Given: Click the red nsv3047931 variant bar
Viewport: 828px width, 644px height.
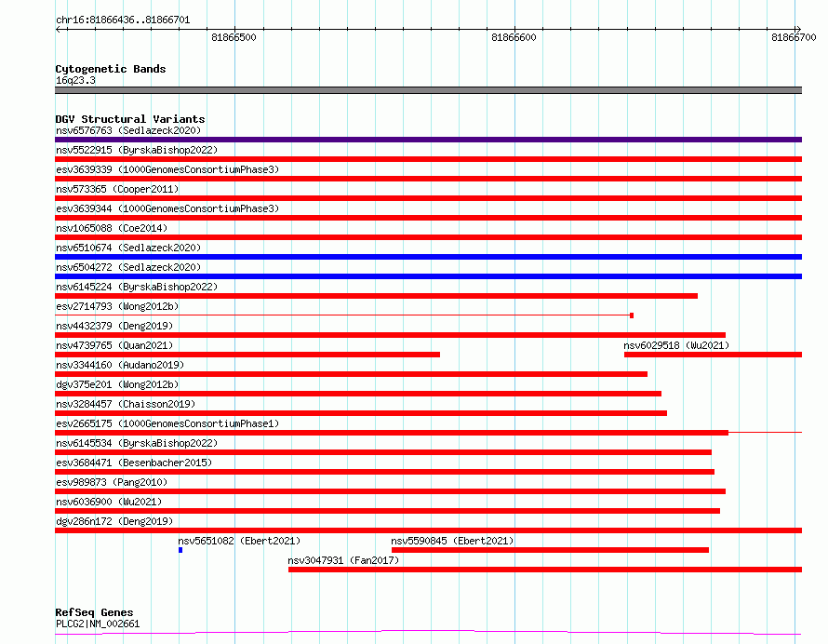Looking at the screenshot, I should [545, 570].
